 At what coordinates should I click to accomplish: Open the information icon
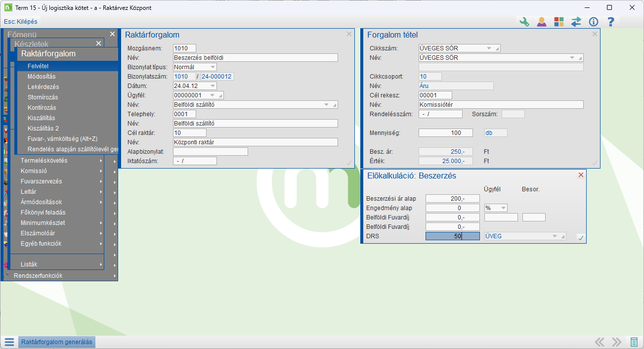pyautogui.click(x=594, y=22)
